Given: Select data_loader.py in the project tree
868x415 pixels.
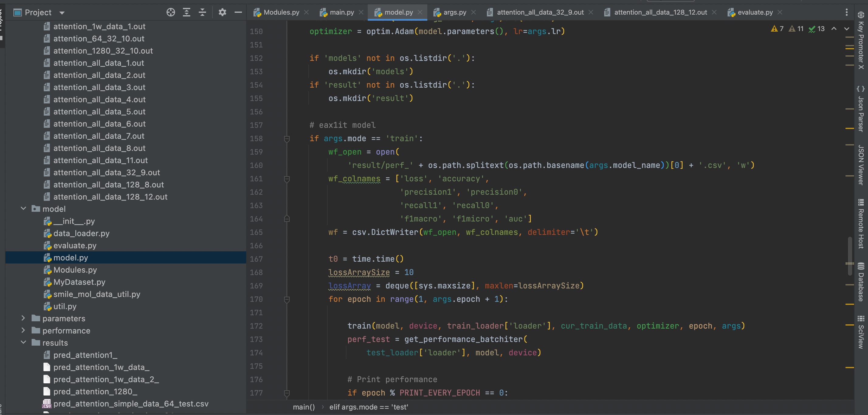Looking at the screenshot, I should tap(81, 233).
